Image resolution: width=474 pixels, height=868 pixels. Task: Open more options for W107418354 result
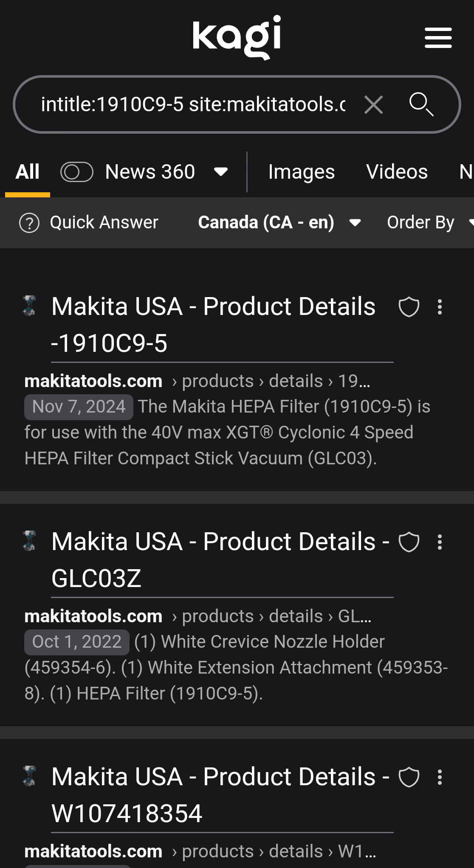tap(440, 777)
